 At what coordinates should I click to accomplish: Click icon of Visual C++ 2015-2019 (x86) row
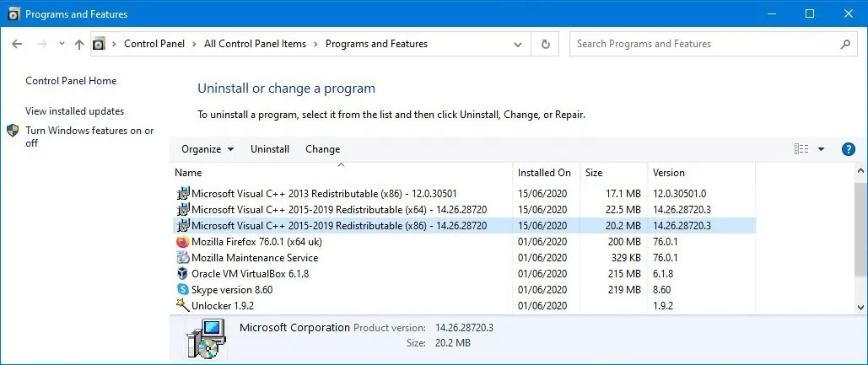[183, 226]
